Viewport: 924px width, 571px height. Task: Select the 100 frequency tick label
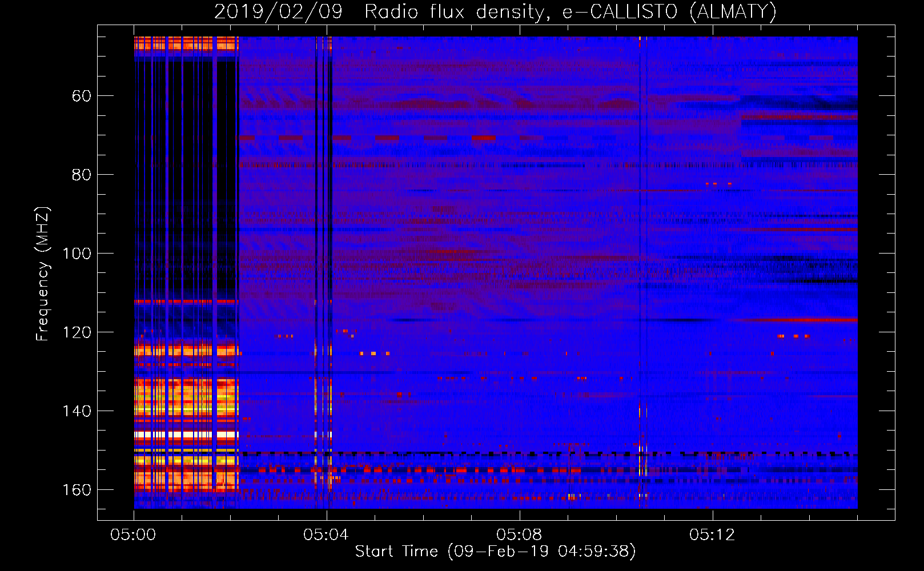pos(77,254)
